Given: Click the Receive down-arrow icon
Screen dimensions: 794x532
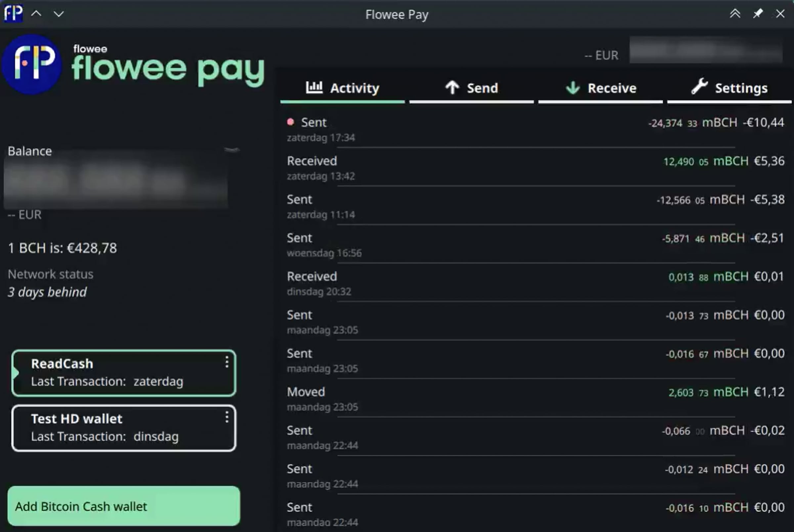Looking at the screenshot, I should click(573, 88).
